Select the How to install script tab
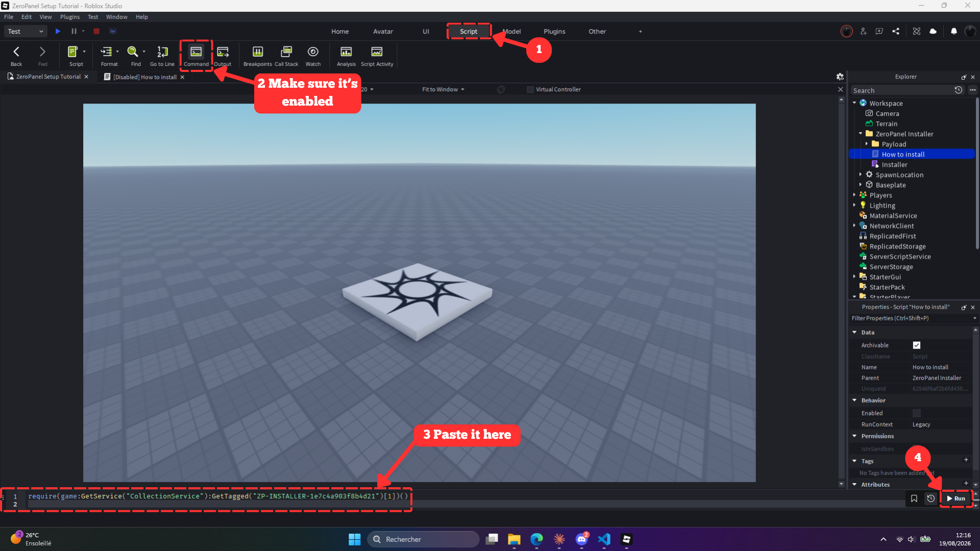Screen dimensions: 980x551 tap(144, 77)
